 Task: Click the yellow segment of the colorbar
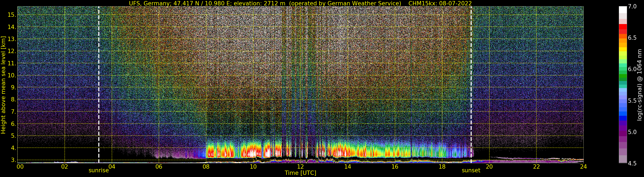623,49
